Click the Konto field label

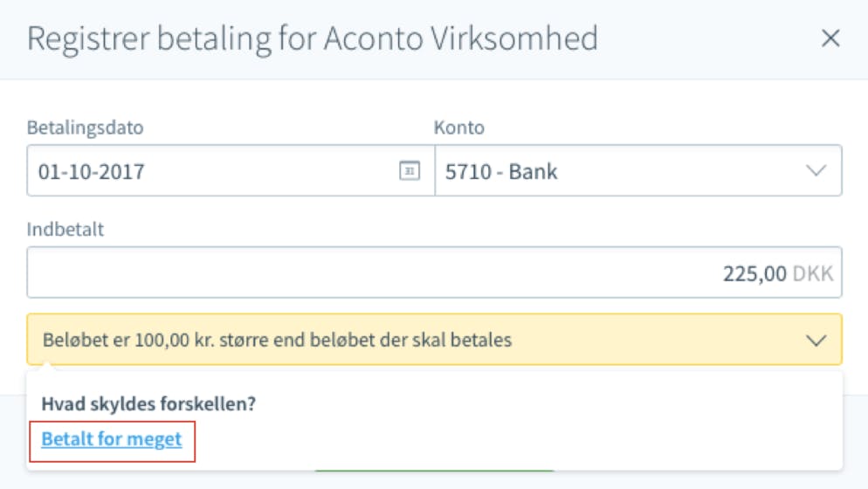point(459,128)
